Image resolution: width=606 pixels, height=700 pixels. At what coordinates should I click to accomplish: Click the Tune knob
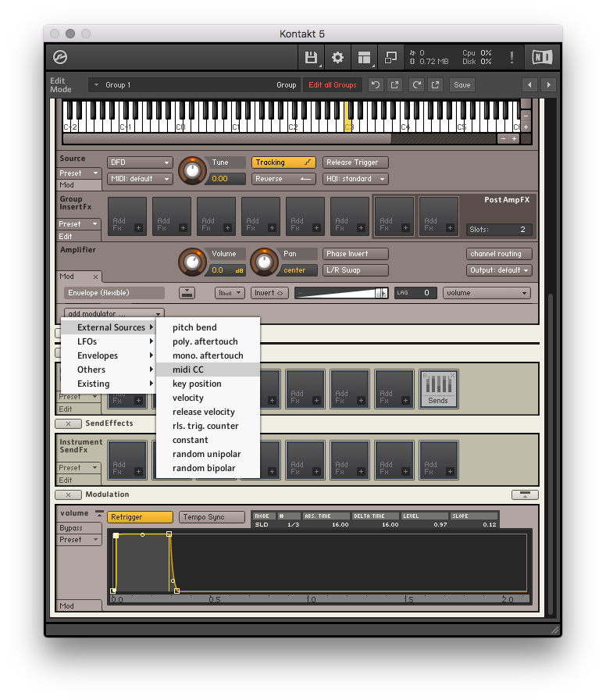[192, 170]
